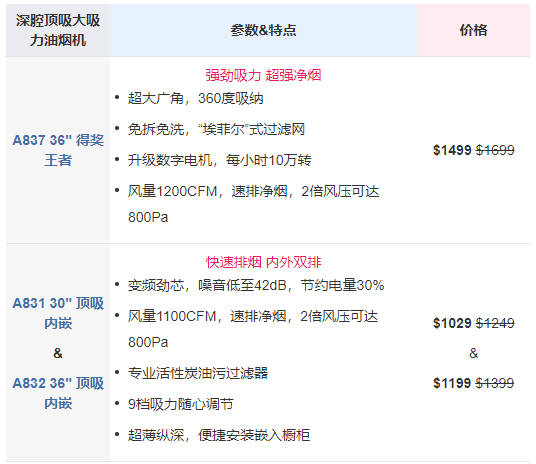Open the A832 36" 顶吸内嵌 link
The image size is (536, 464).
point(58,393)
